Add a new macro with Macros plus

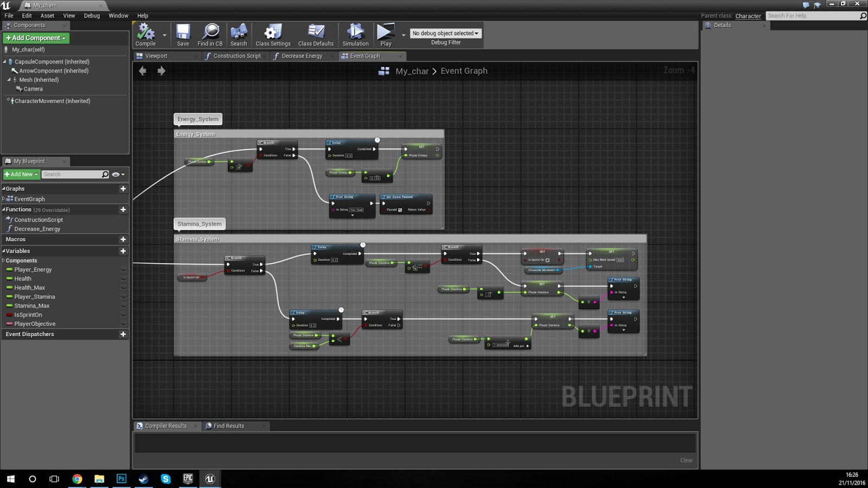[123, 239]
